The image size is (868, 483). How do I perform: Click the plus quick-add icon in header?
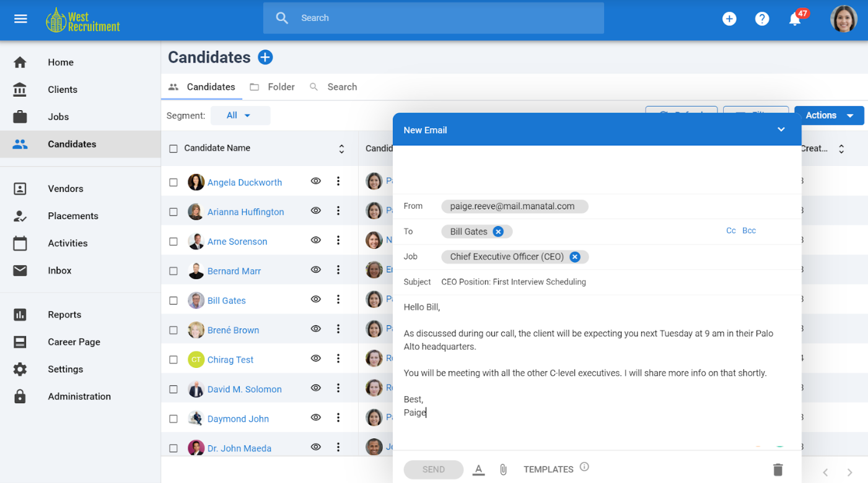tap(729, 19)
